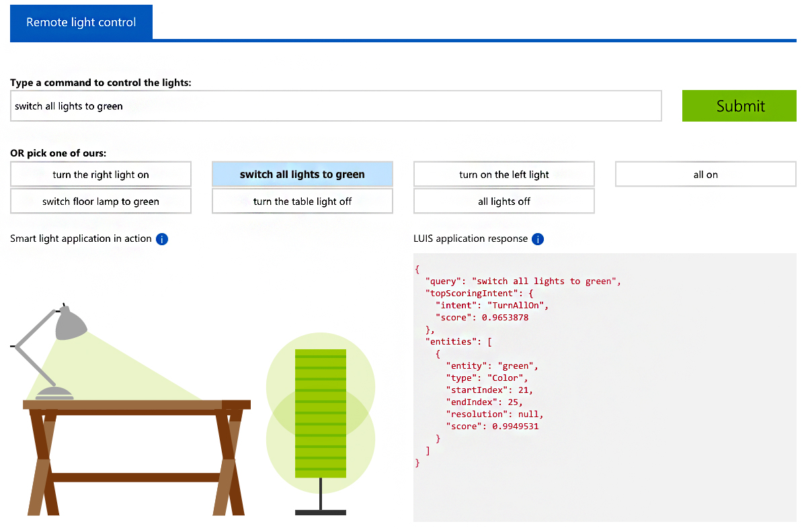This screenshot has height=532, width=806.
Task: Click the info icon beside Smart light application
Action: click(162, 239)
